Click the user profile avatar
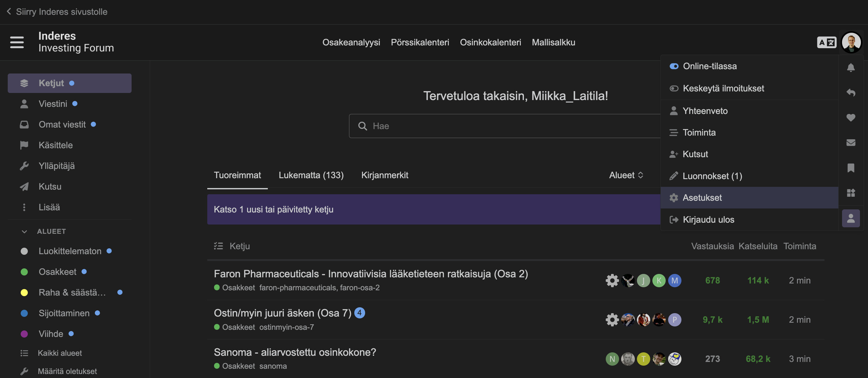The width and height of the screenshot is (868, 378). click(851, 42)
